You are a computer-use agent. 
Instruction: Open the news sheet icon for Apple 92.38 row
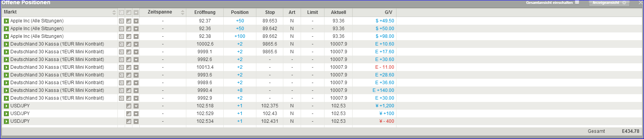pos(121,36)
